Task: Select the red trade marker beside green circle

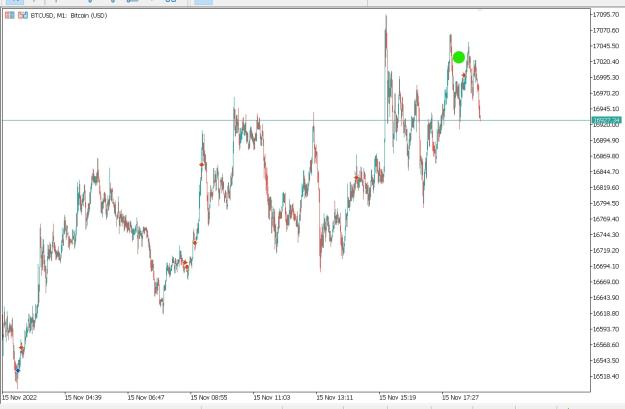Action: coord(464,75)
